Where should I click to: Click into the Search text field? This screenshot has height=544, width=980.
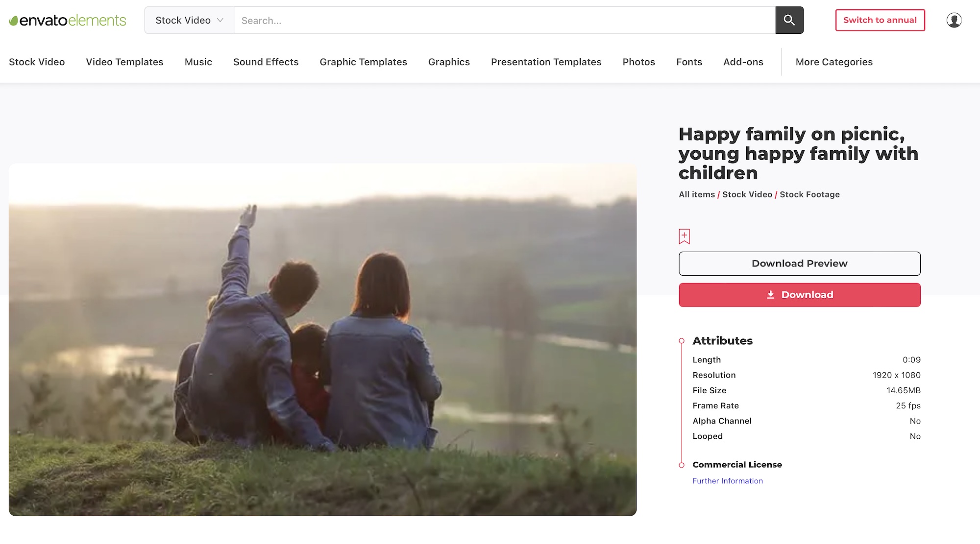[504, 21]
